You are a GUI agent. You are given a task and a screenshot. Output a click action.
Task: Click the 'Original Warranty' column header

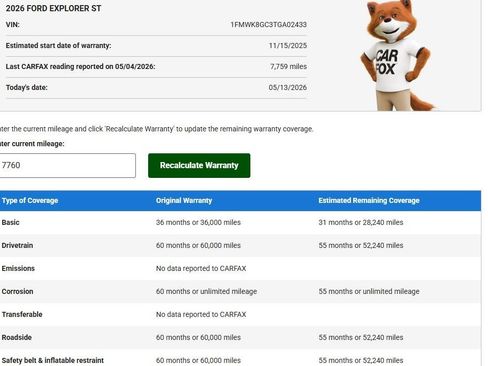pyautogui.click(x=184, y=201)
